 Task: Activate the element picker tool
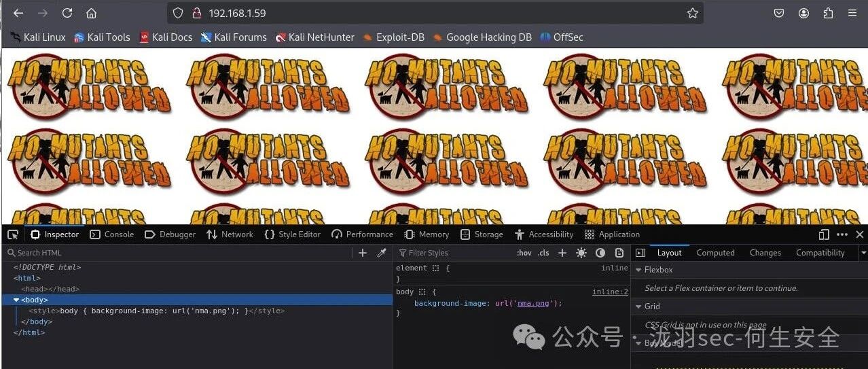point(13,234)
